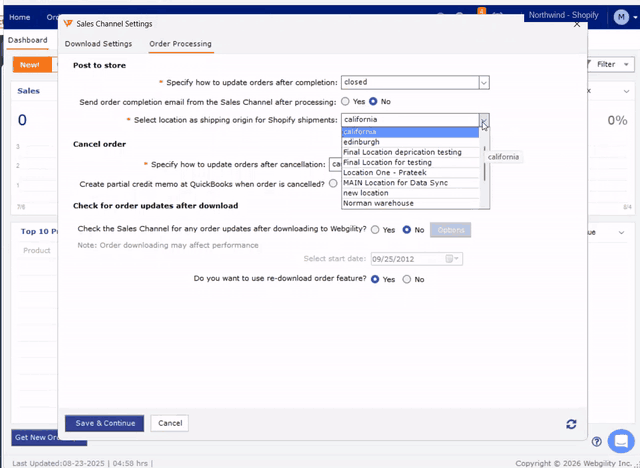The width and height of the screenshot is (640, 468).
Task: Open the Filter dropdown on dashboard
Action: pyautogui.click(x=611, y=64)
